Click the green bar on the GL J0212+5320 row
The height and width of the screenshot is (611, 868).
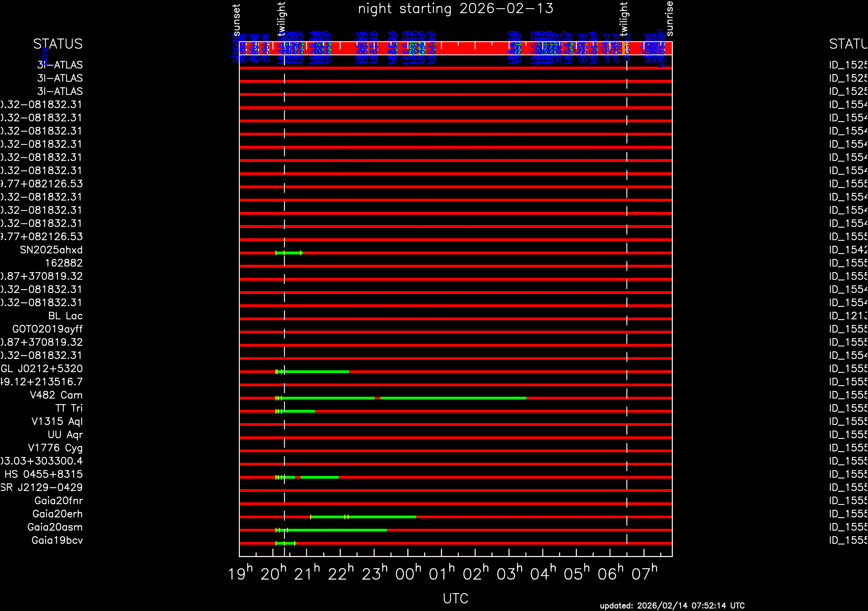(x=317, y=372)
